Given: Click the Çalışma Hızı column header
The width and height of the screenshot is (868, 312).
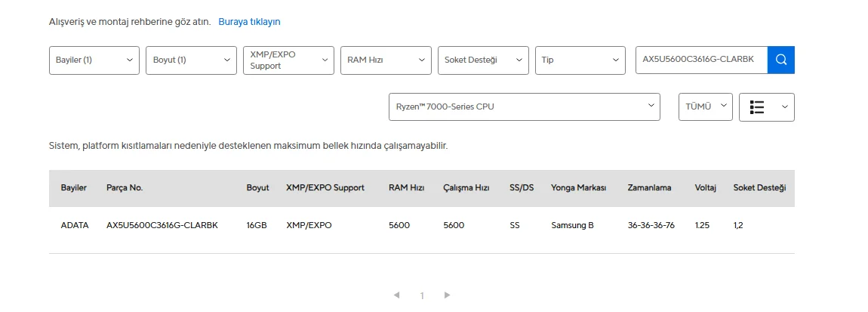Looking at the screenshot, I should pyautogui.click(x=466, y=188).
